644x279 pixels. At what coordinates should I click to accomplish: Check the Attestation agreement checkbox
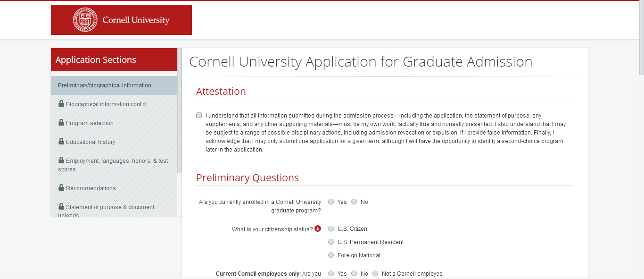point(199,115)
